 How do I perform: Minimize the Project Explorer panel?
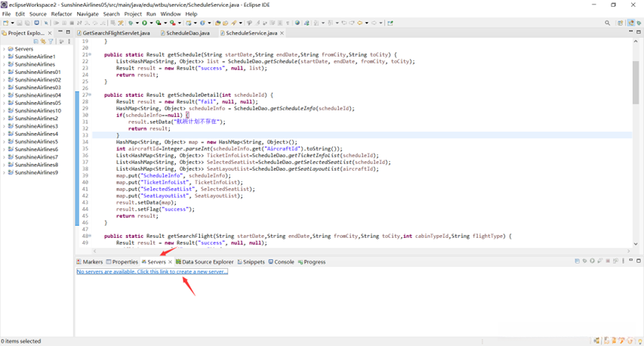[x=60, y=32]
